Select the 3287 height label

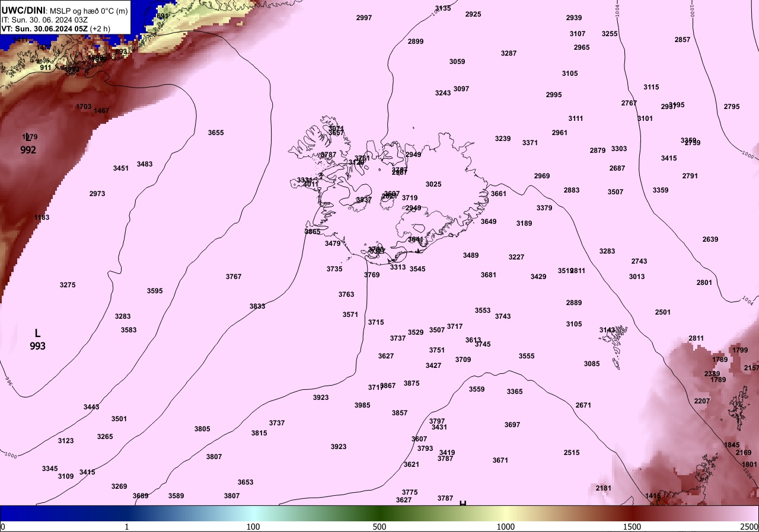coord(509,53)
